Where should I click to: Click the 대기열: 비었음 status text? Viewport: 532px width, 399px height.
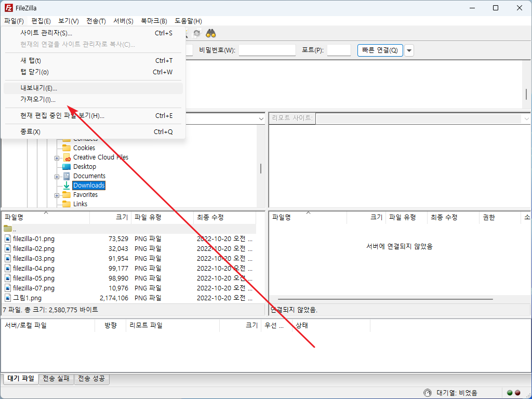tap(457, 393)
